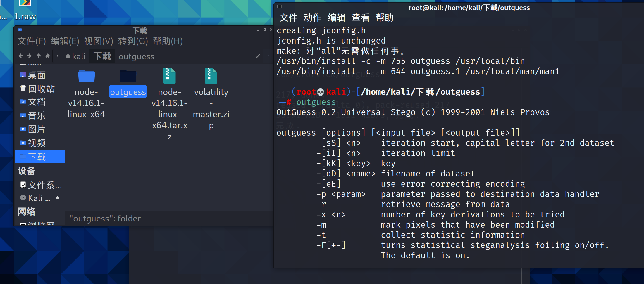Image resolution: width=644 pixels, height=284 pixels.
Task: Click the outguess command at the terminal prompt
Action: coord(316,102)
